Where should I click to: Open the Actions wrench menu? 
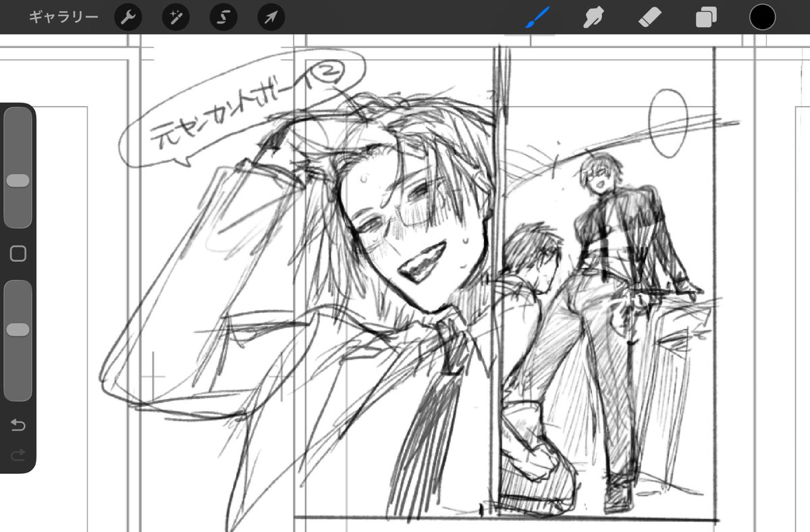pyautogui.click(x=128, y=18)
